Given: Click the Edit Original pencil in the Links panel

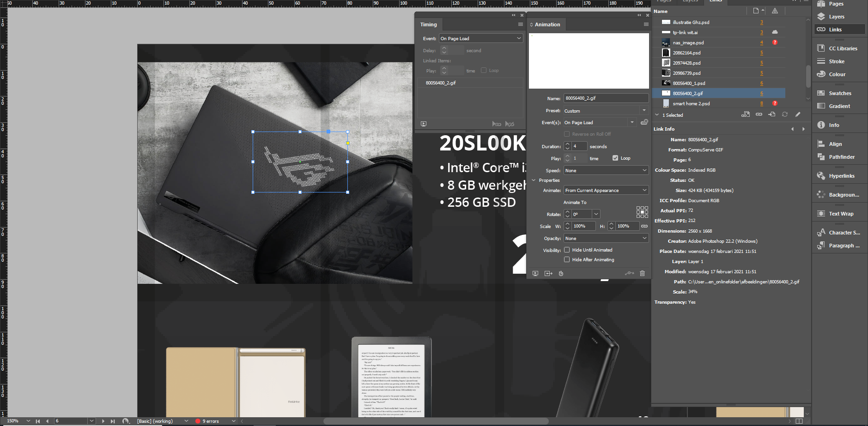Looking at the screenshot, I should point(797,114).
